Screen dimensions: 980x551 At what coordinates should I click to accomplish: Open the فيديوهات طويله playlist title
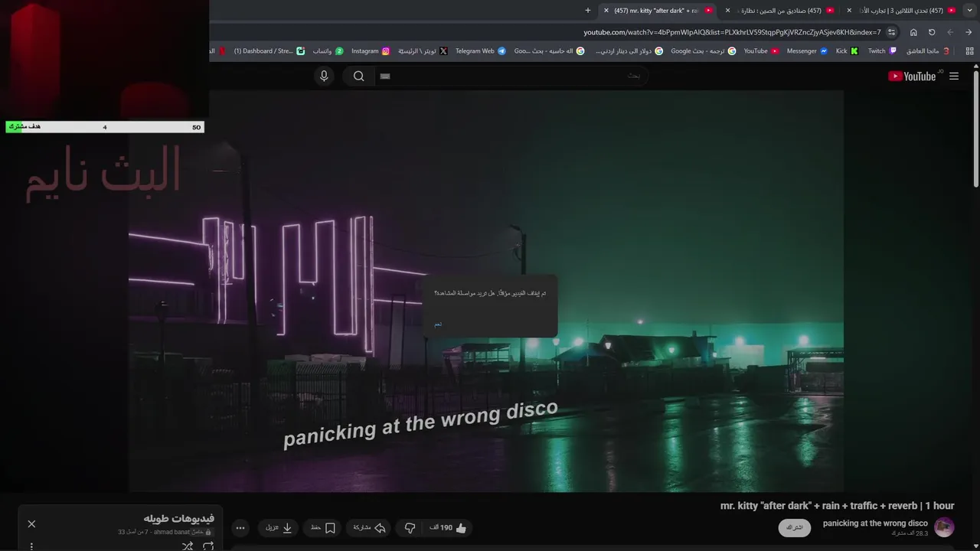178,518
